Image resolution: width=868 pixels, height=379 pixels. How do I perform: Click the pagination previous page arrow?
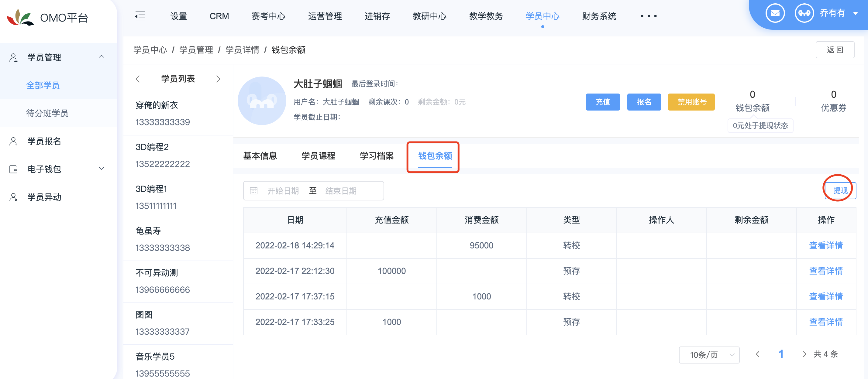757,354
